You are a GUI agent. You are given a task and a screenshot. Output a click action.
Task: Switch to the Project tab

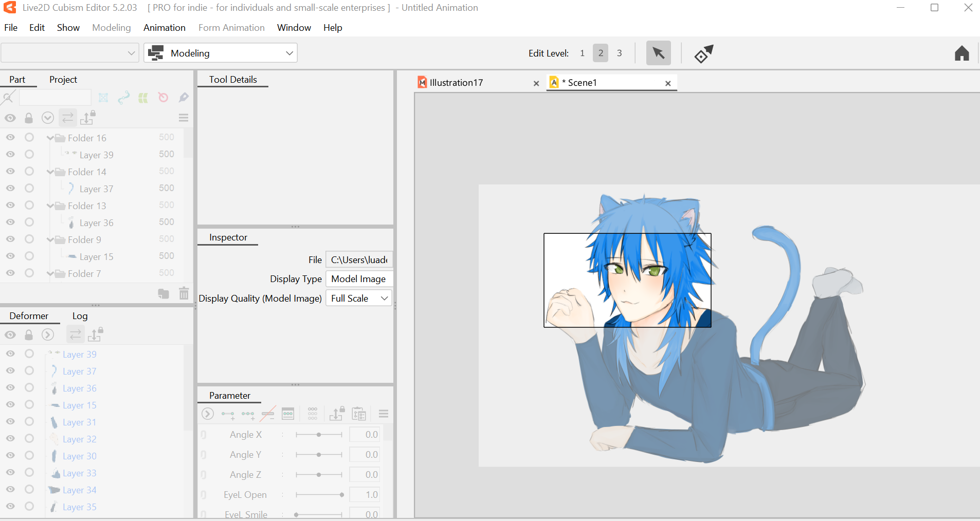click(63, 80)
